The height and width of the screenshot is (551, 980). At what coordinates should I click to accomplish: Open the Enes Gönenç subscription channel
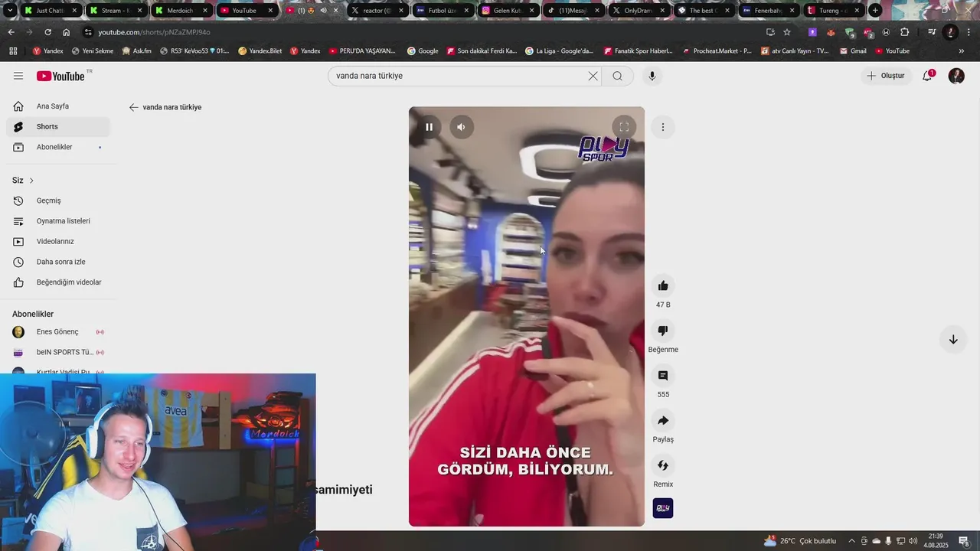click(x=58, y=332)
